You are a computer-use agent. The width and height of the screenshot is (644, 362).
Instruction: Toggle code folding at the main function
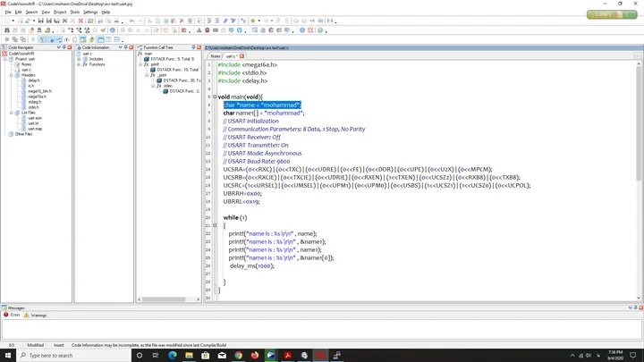(215, 97)
